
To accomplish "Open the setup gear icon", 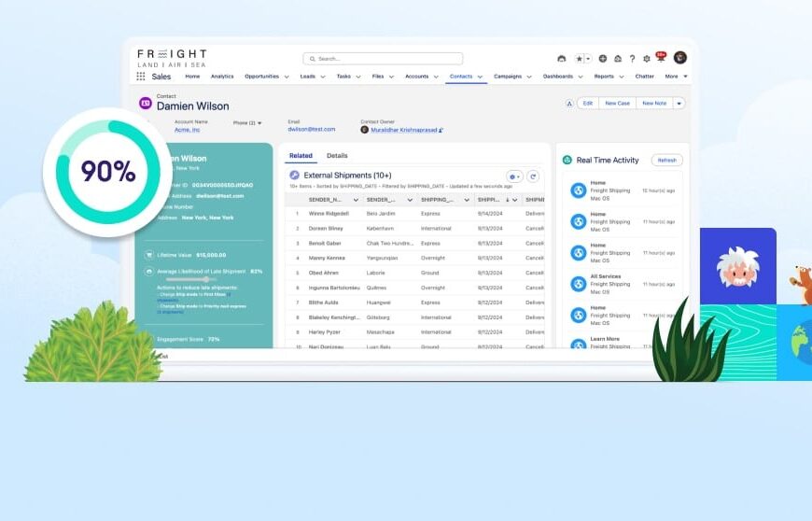I will pyautogui.click(x=646, y=59).
